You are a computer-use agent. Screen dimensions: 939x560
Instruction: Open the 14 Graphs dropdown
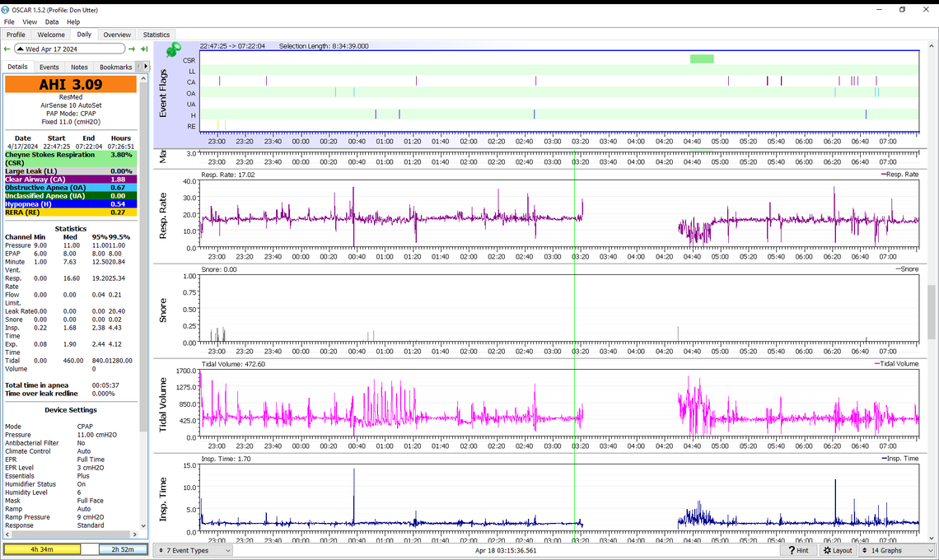[x=897, y=550]
